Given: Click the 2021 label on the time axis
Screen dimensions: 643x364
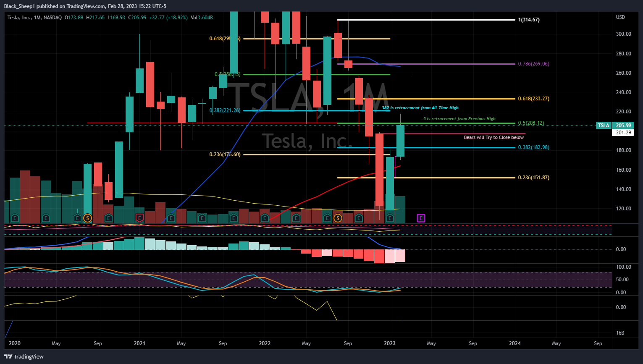Looking at the screenshot, I should point(139,343).
